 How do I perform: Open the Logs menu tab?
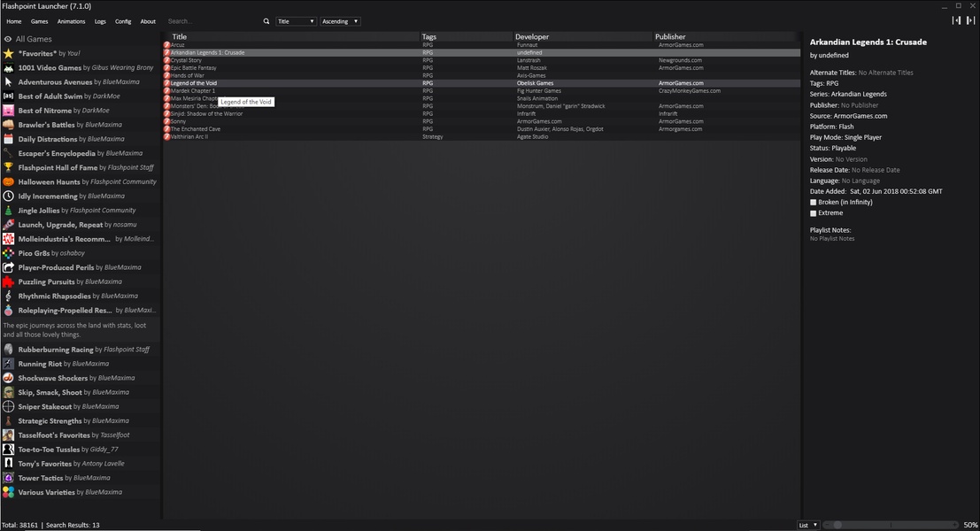100,21
